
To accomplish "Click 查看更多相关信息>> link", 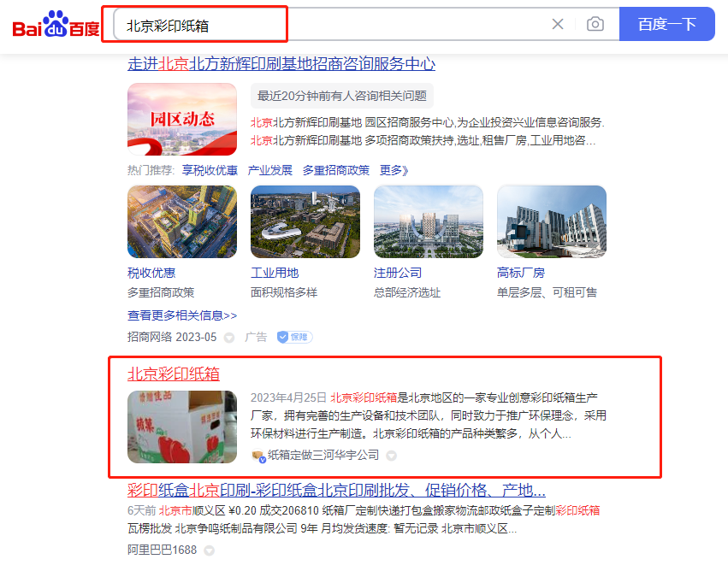I will coord(182,316).
